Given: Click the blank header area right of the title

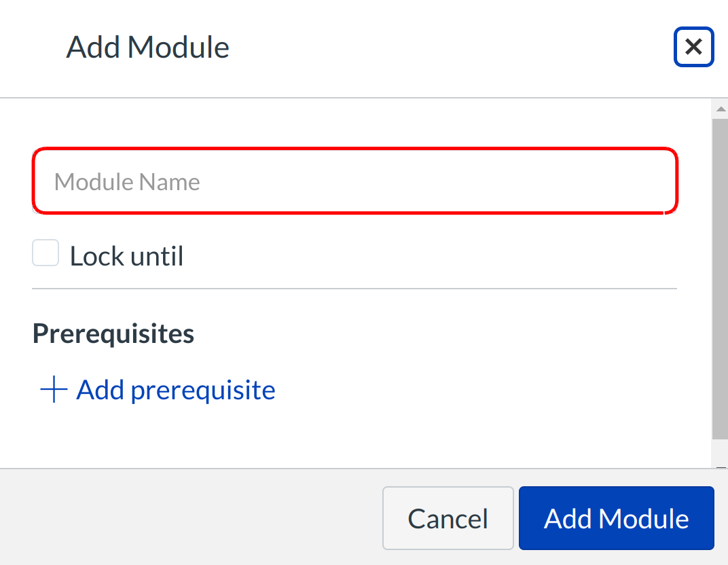Looking at the screenshot, I should (448, 48).
